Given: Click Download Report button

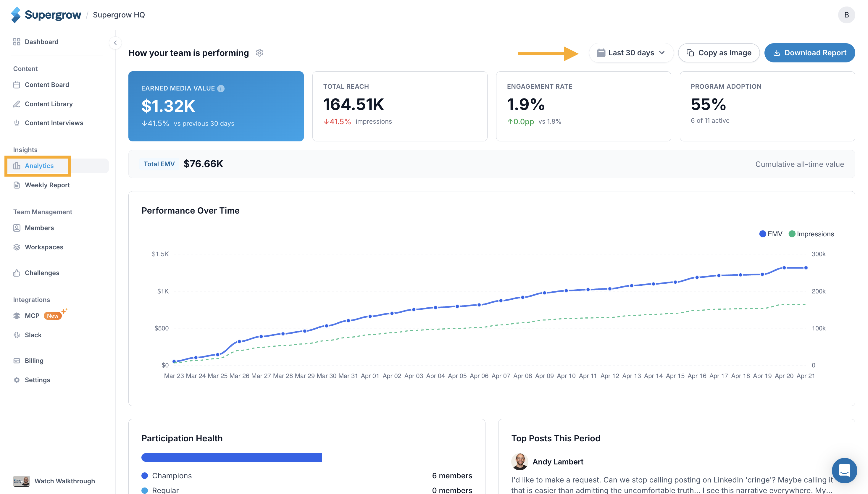Looking at the screenshot, I should 809,53.
